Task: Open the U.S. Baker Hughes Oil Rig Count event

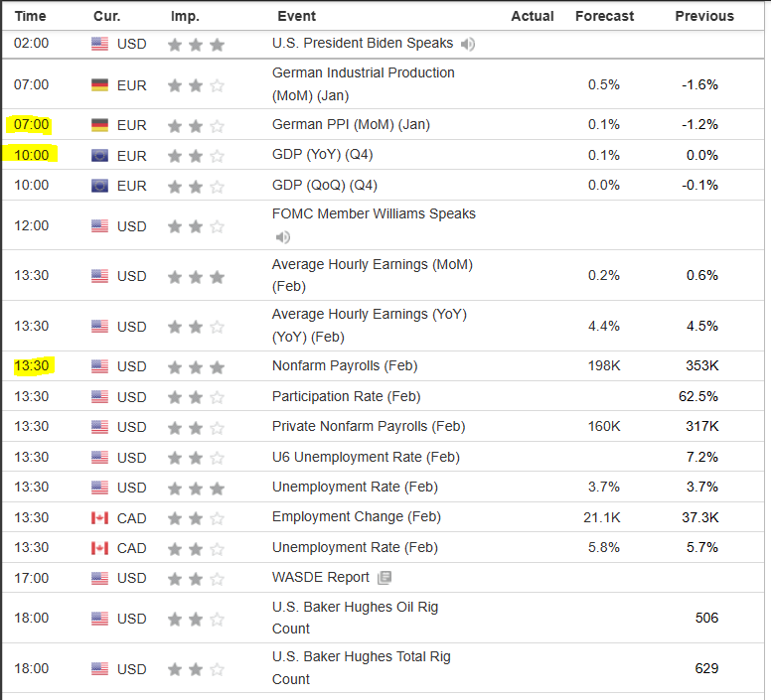Action: click(x=355, y=607)
